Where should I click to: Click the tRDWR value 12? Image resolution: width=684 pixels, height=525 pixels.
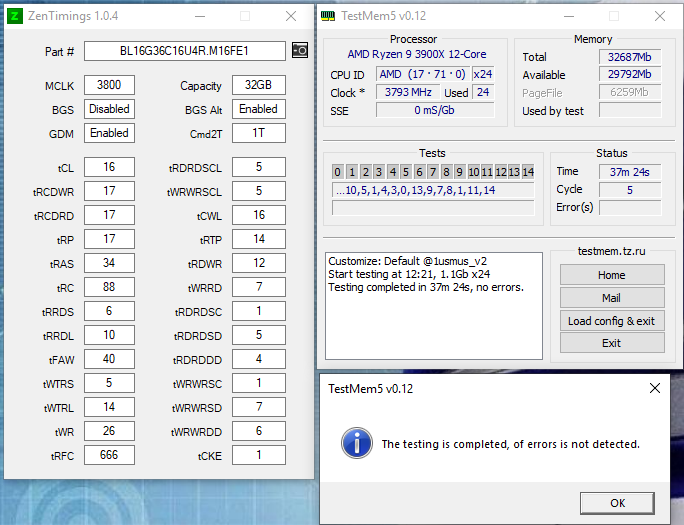click(x=259, y=263)
